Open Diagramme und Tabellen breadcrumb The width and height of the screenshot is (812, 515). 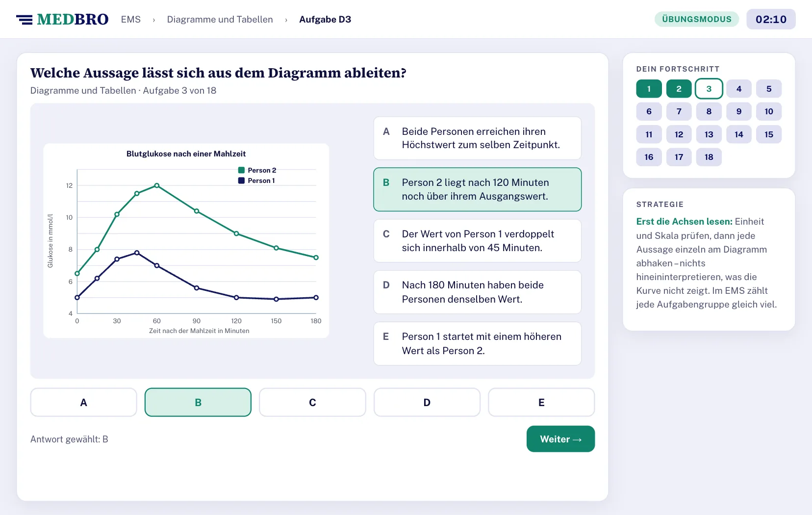coord(220,19)
